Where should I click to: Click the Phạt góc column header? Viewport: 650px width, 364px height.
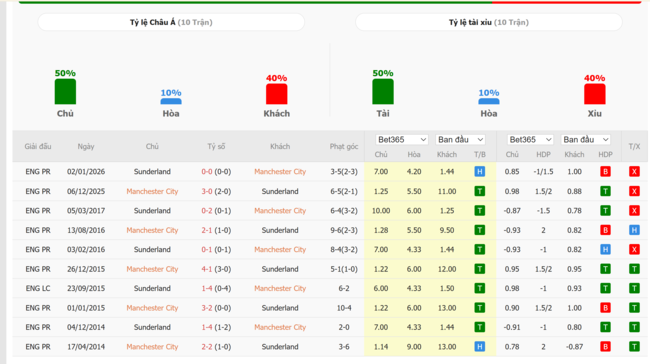(x=344, y=146)
